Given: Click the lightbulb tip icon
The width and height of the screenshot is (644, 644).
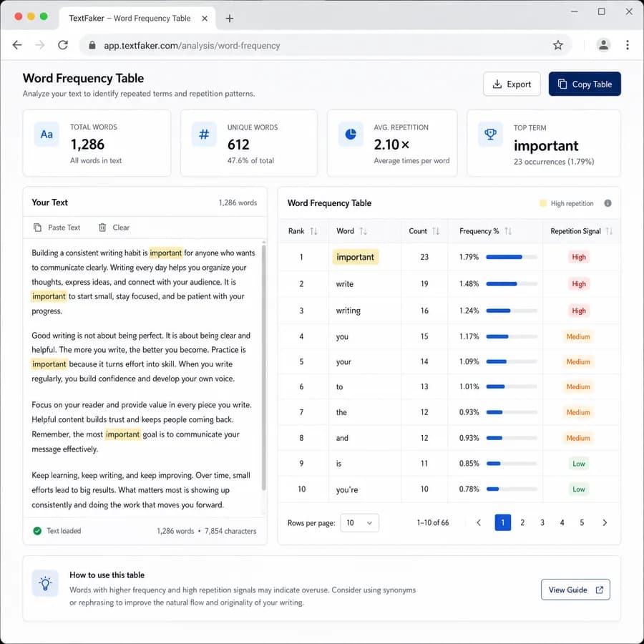Looking at the screenshot, I should (x=45, y=583).
